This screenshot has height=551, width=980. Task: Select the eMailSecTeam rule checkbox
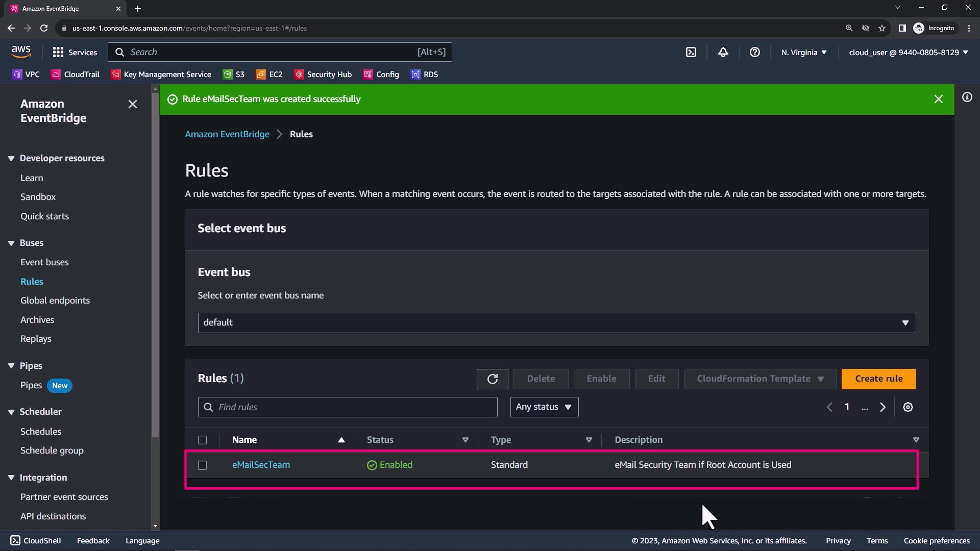pyautogui.click(x=202, y=465)
